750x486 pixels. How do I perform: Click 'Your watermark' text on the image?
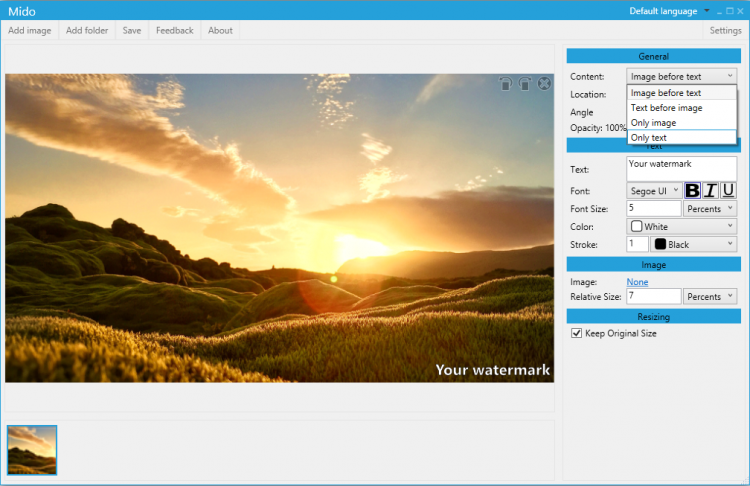pyautogui.click(x=493, y=370)
